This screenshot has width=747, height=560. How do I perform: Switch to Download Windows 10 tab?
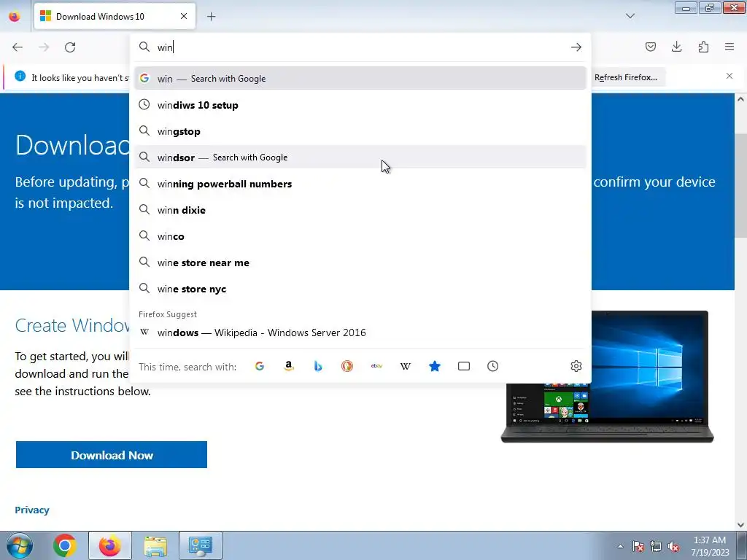click(x=115, y=16)
